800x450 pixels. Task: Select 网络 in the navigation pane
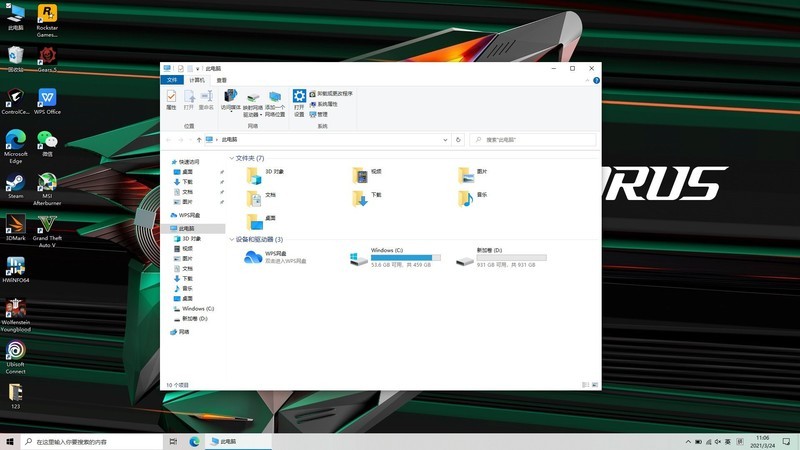[x=180, y=332]
